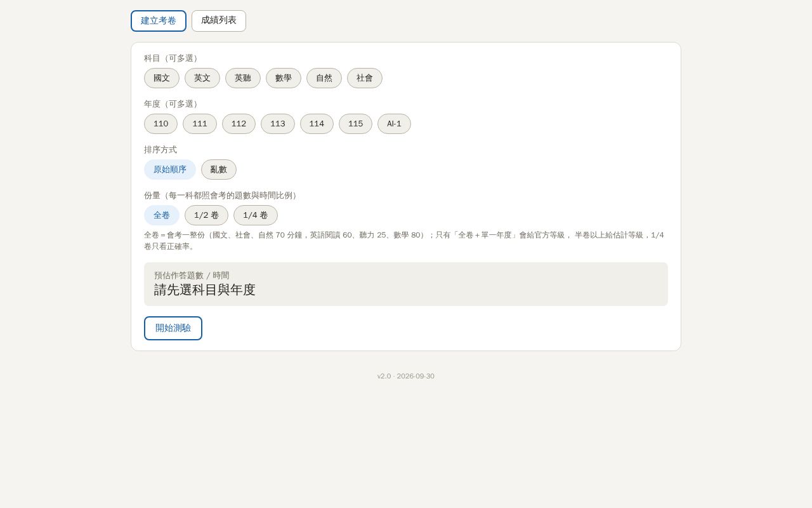Choose year 115
812x508 pixels.
(x=355, y=124)
